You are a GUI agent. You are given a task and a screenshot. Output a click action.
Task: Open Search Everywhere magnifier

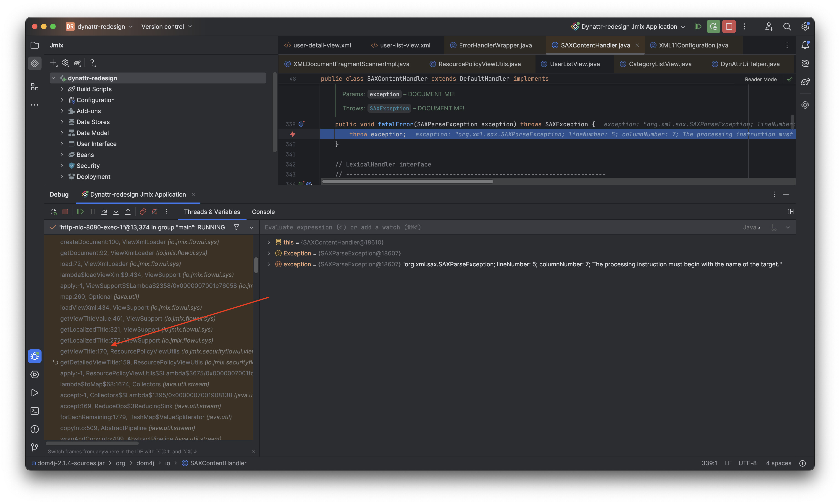[x=787, y=26]
